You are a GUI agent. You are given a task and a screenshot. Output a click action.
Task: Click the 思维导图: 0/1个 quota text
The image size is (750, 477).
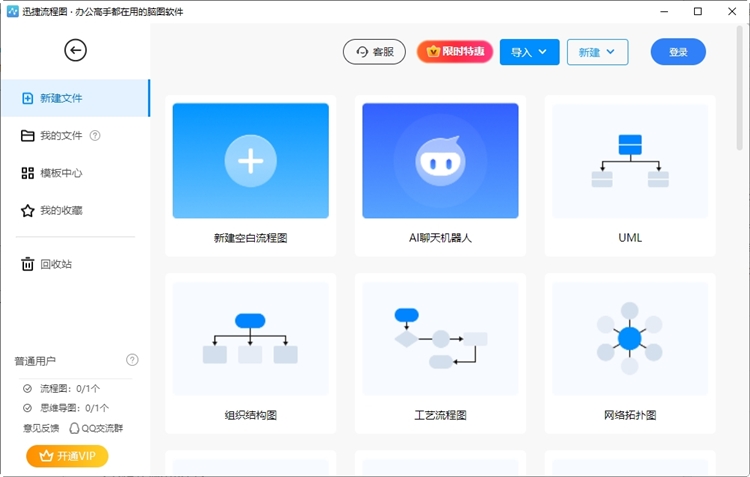point(74,408)
